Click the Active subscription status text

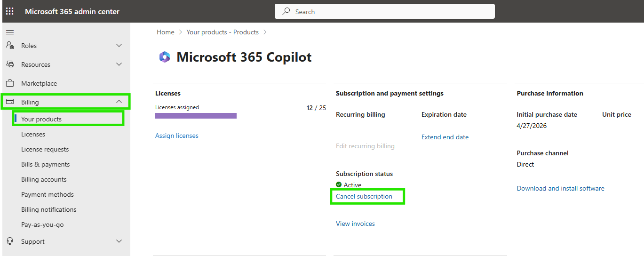click(x=352, y=185)
